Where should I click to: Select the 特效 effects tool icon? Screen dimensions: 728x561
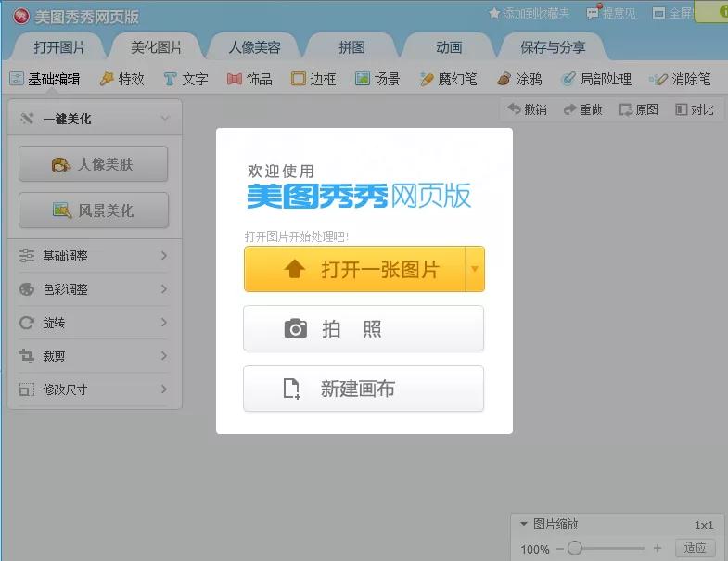click(x=108, y=79)
